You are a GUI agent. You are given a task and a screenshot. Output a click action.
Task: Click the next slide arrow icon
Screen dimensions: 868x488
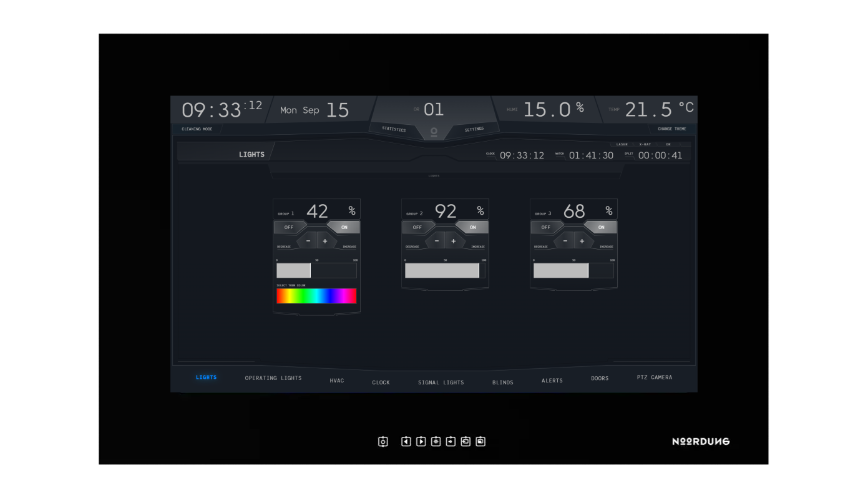421,442
